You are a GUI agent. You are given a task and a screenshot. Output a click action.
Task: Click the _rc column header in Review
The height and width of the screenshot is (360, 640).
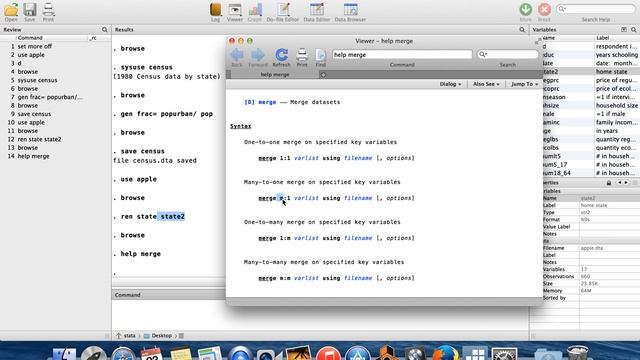[93, 38]
